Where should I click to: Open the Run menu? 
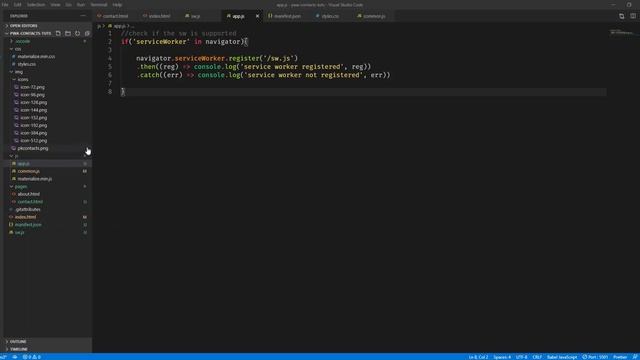(x=81, y=5)
